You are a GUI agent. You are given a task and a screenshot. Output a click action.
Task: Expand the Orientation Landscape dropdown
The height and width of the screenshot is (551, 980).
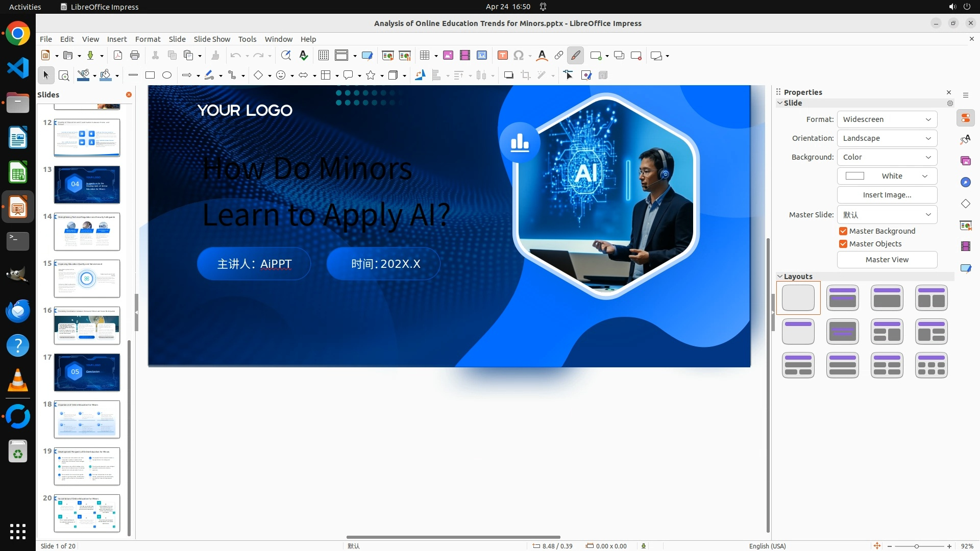point(887,138)
